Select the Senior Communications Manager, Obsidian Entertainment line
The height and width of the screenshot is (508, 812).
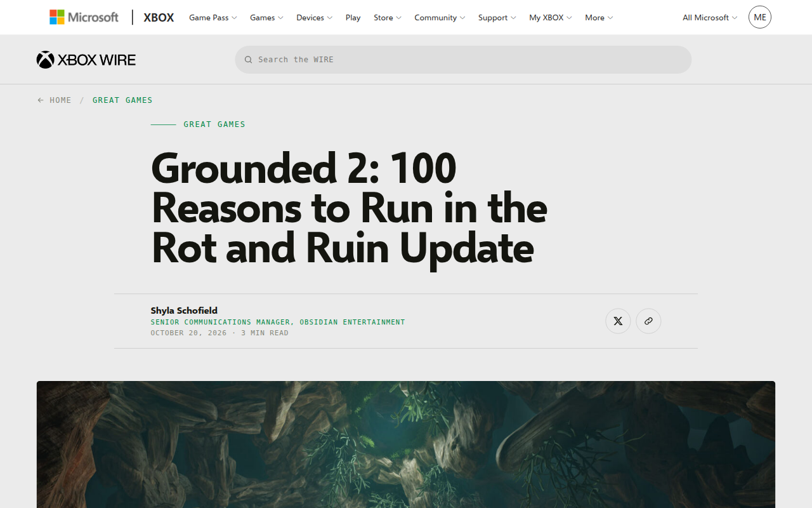click(x=278, y=322)
